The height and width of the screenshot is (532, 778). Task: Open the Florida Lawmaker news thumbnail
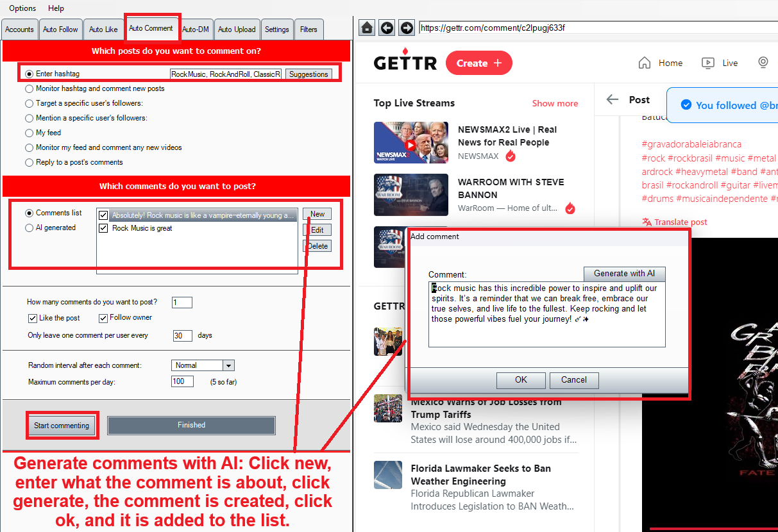click(388, 475)
